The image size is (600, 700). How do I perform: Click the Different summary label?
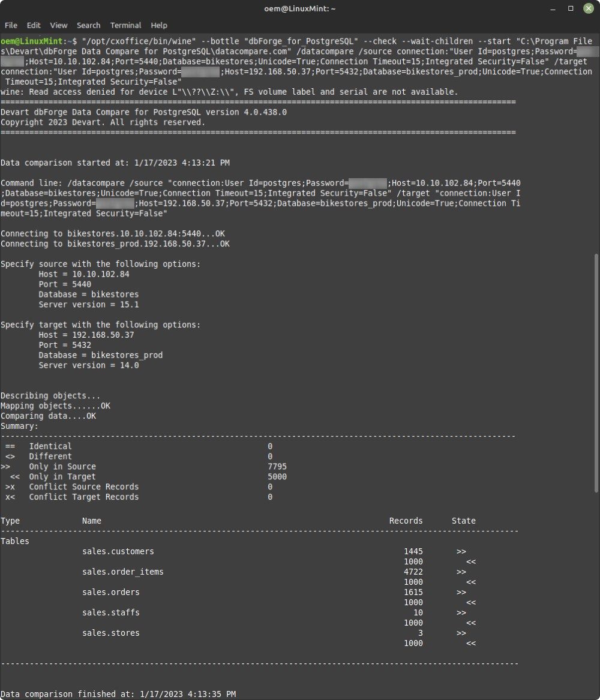click(50, 456)
